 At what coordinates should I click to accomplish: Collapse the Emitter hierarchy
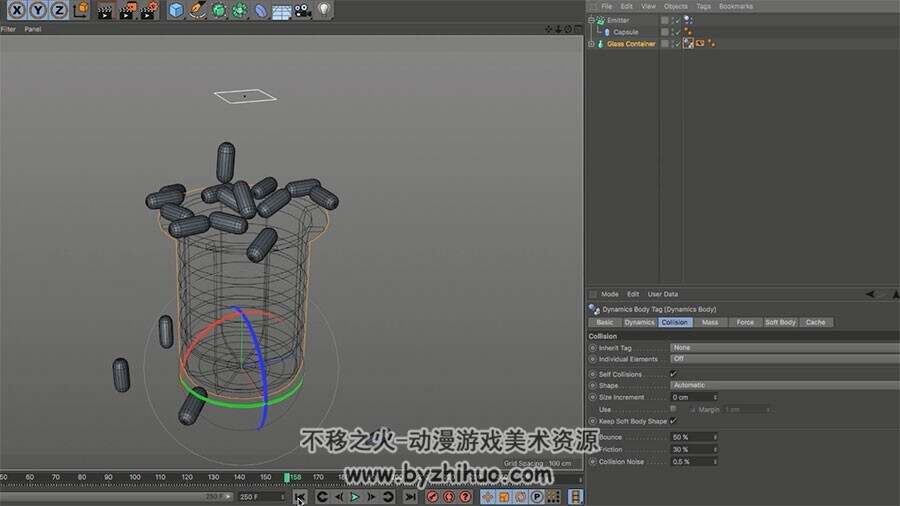click(x=591, y=20)
